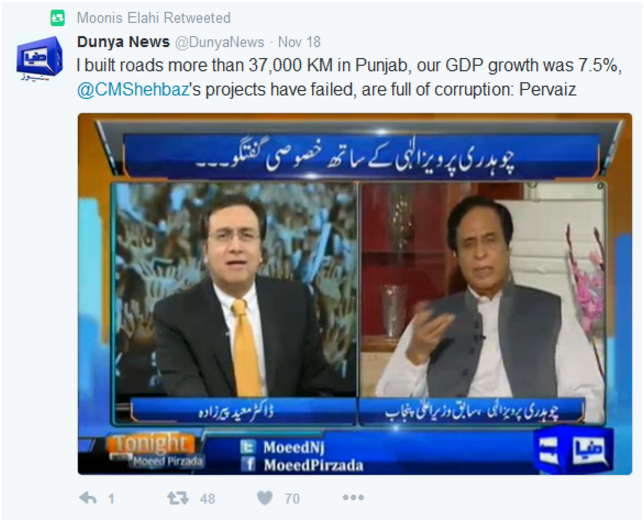Visit the @DunyaNews handle
Viewport: 644px width, 521px height.
coord(220,42)
